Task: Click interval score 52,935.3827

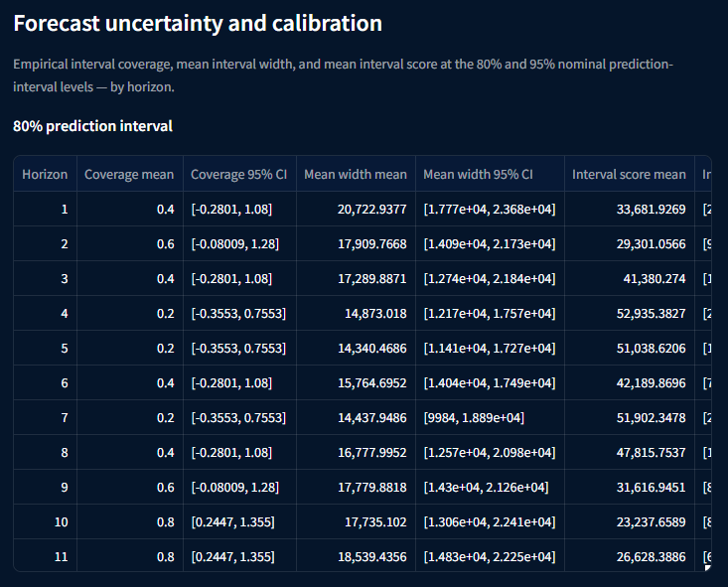Action: (x=629, y=314)
